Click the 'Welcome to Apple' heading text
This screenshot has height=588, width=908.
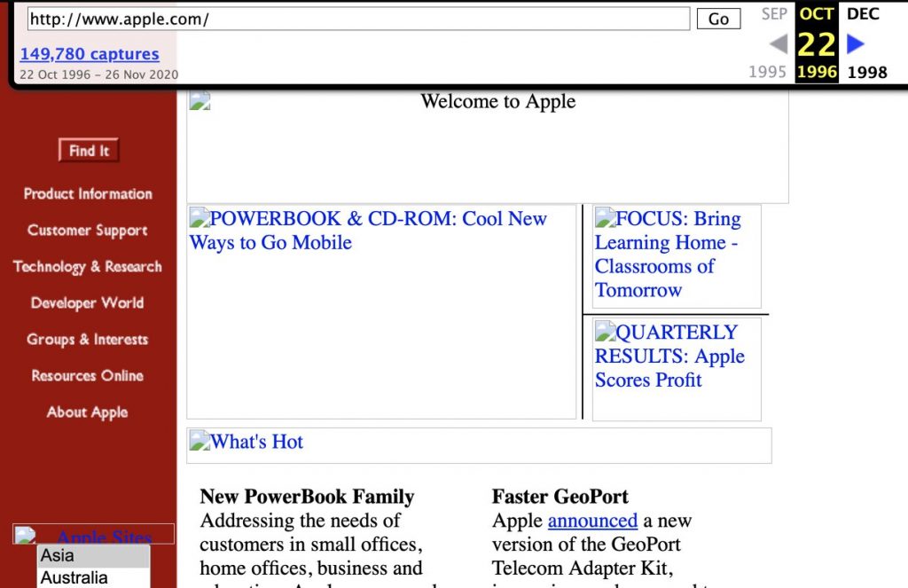(498, 101)
